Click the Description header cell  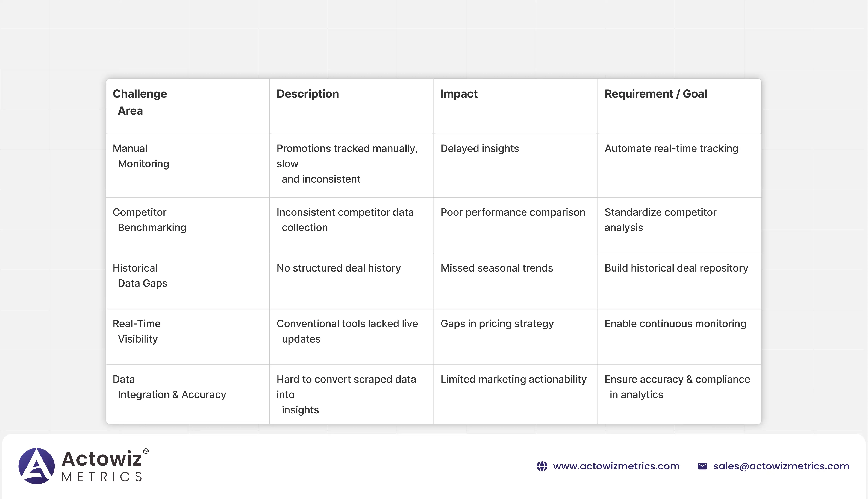307,94
